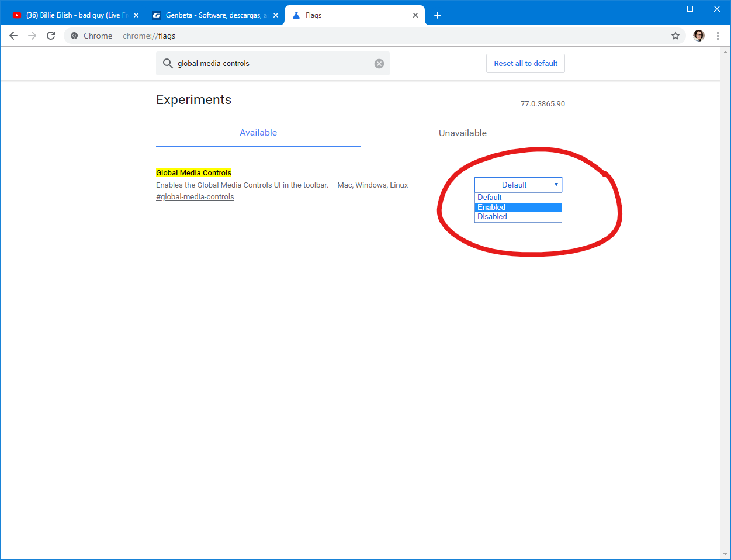Switch to the Unavailable tab
This screenshot has width=731, height=560.
(462, 133)
